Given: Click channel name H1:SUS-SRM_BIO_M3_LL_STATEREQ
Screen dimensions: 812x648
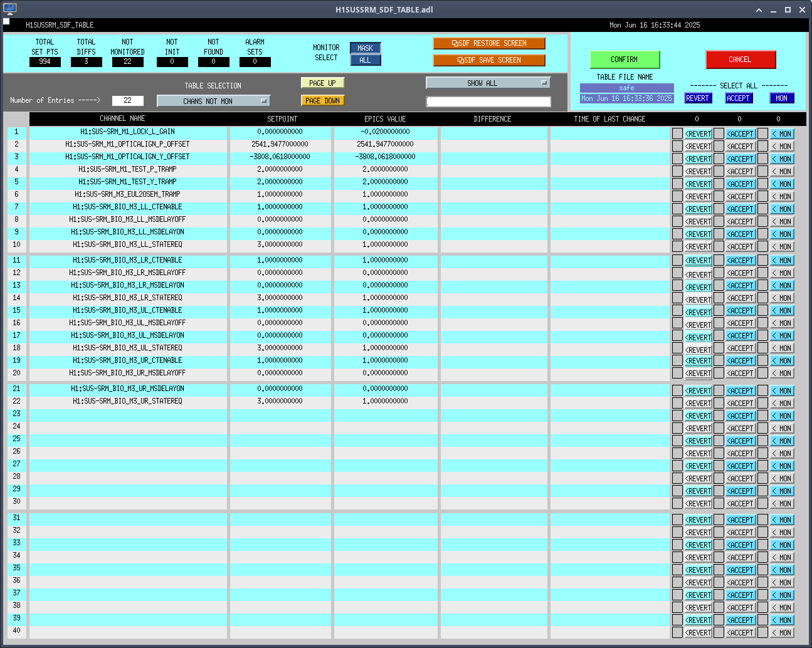Looking at the screenshot, I should pyautogui.click(x=127, y=244).
